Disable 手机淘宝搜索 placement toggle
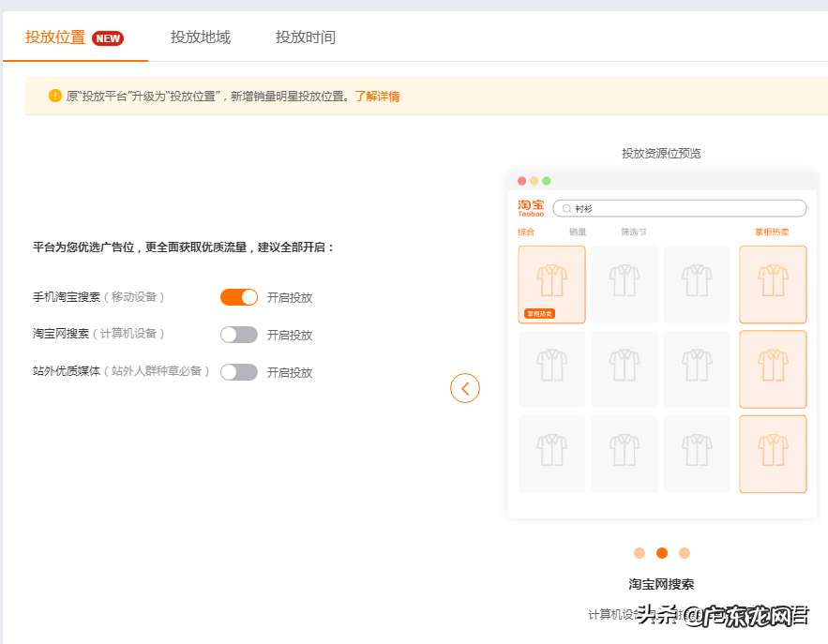This screenshot has width=828, height=644. pyautogui.click(x=239, y=297)
